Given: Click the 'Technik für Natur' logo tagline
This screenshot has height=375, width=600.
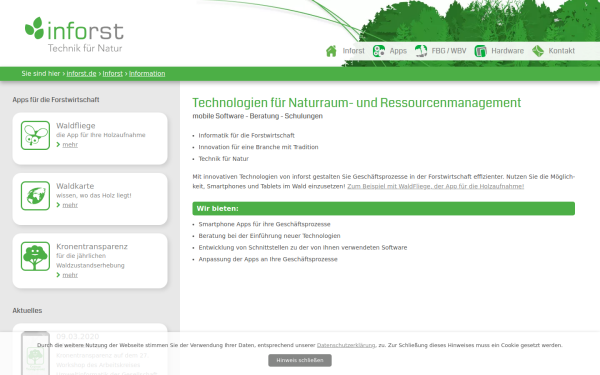Looking at the screenshot, I should (x=85, y=48).
